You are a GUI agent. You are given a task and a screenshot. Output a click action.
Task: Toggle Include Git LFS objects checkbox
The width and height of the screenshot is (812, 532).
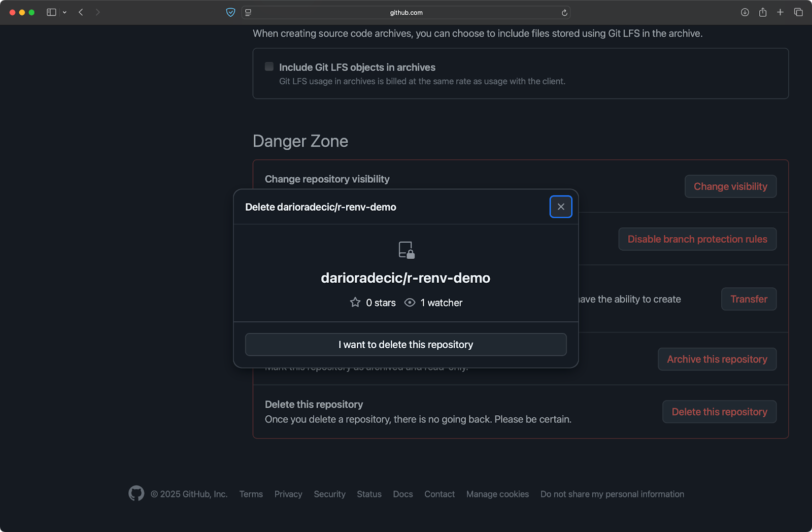tap(269, 66)
